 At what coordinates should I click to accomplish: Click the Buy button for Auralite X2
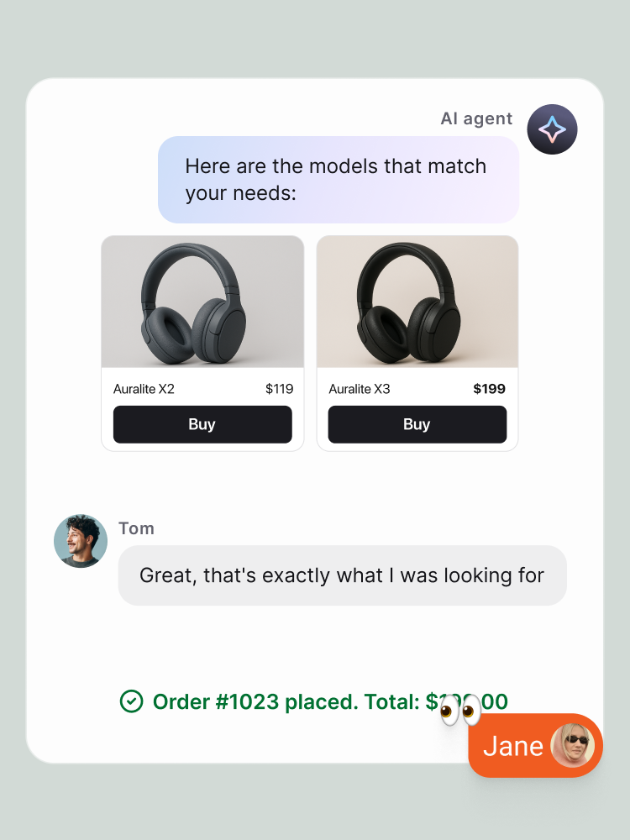point(202,424)
